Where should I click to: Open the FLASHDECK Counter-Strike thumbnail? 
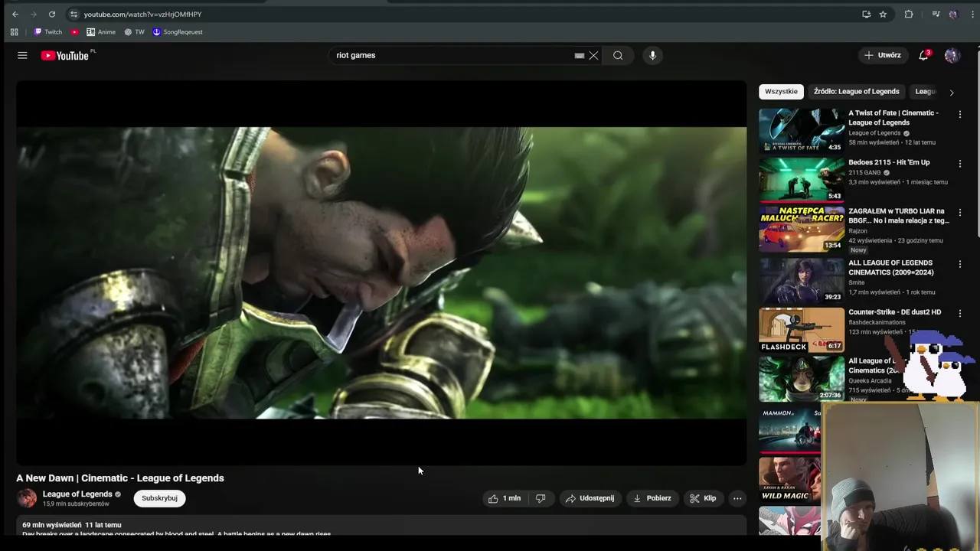(802, 329)
